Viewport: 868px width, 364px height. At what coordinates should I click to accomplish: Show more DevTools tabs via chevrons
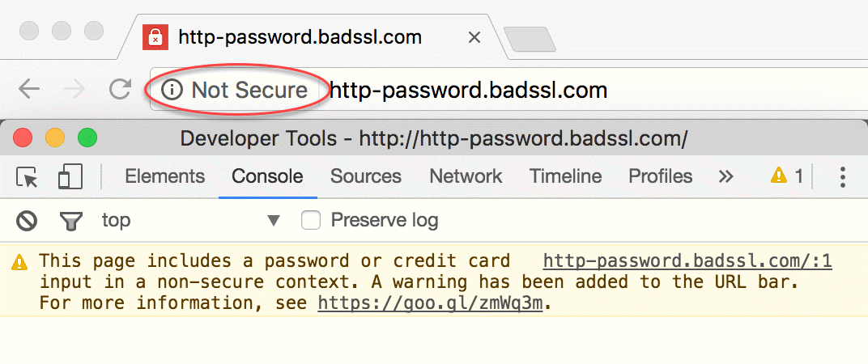(x=725, y=176)
